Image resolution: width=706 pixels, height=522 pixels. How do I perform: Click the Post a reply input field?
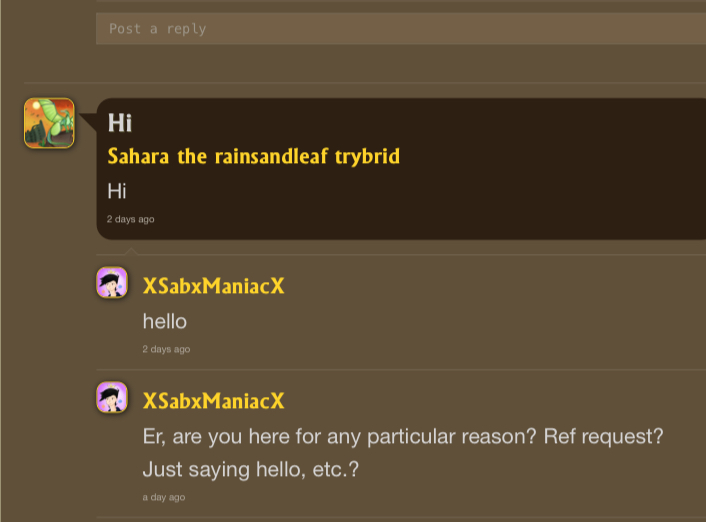point(400,29)
